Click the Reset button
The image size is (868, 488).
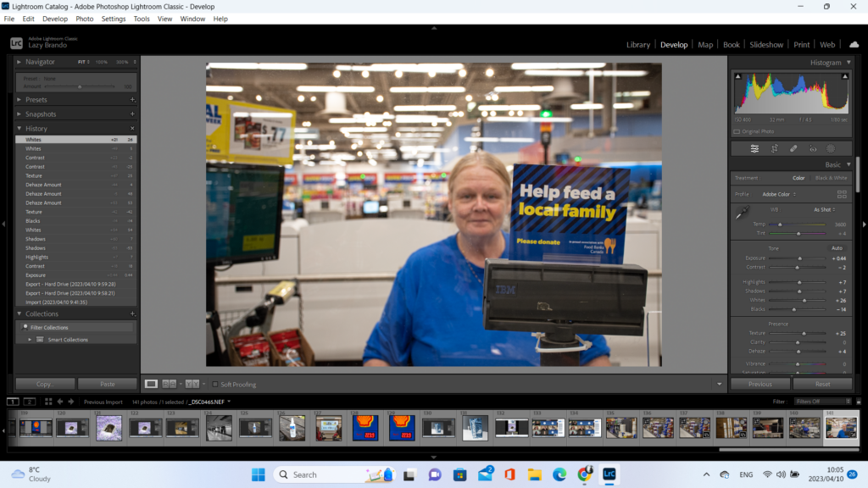(x=822, y=384)
